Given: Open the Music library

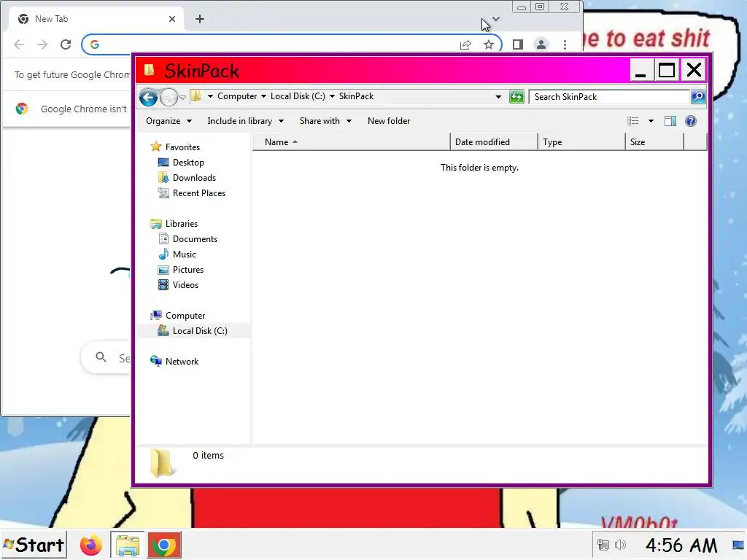Looking at the screenshot, I should pos(185,254).
